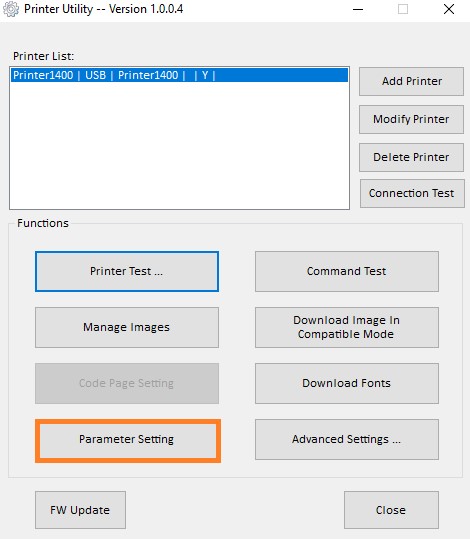
Task: Open Download Fonts
Action: [347, 383]
